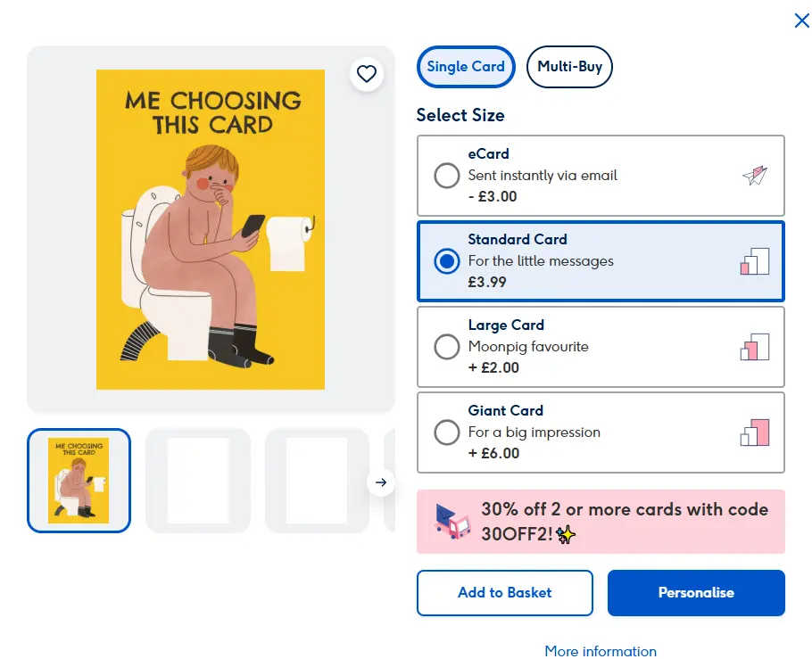The image size is (812, 659).
Task: Select the Large Card radio button
Action: (446, 347)
